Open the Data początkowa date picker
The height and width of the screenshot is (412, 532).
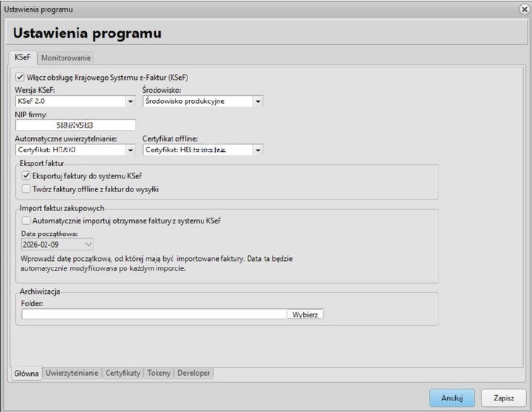[x=89, y=245]
